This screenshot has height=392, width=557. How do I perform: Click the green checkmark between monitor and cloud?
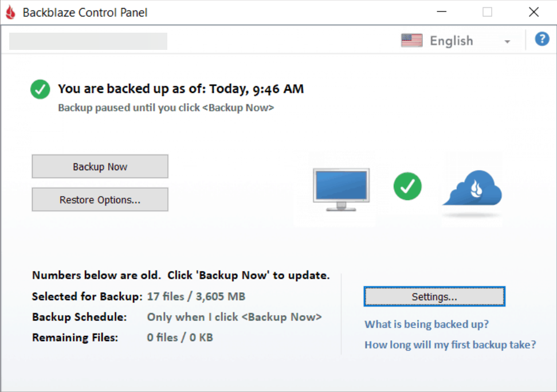coord(407,186)
